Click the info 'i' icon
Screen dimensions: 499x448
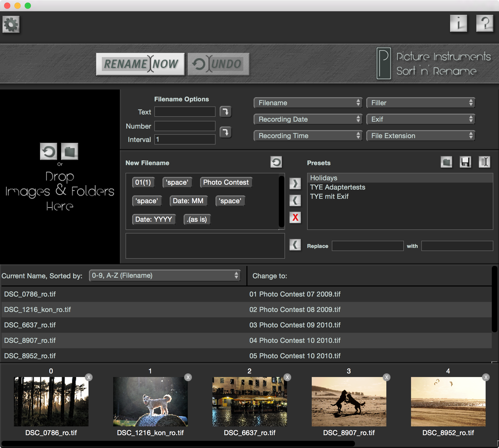(458, 23)
